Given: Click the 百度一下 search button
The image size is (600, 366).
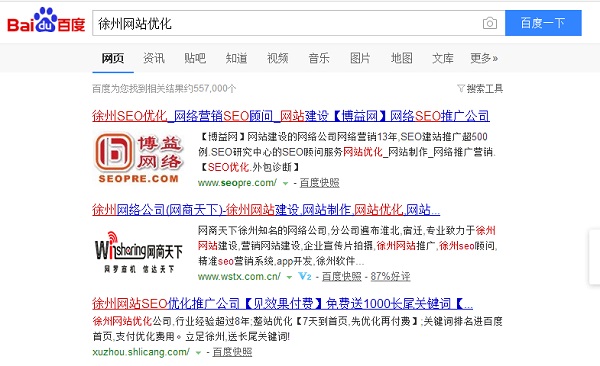Looking at the screenshot, I should coord(543,23).
